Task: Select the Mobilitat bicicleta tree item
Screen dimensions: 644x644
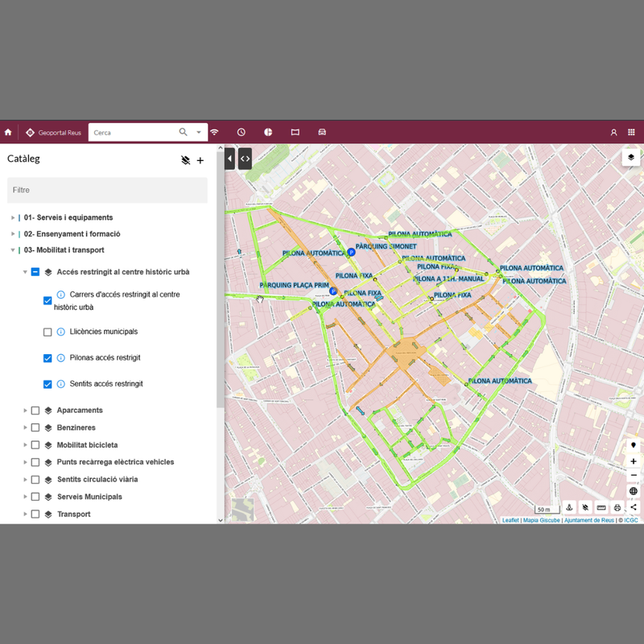Action: coord(87,444)
